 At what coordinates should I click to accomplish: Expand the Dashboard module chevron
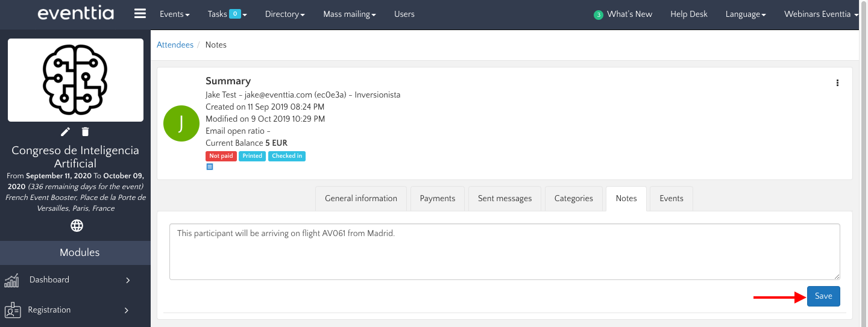[x=128, y=280]
